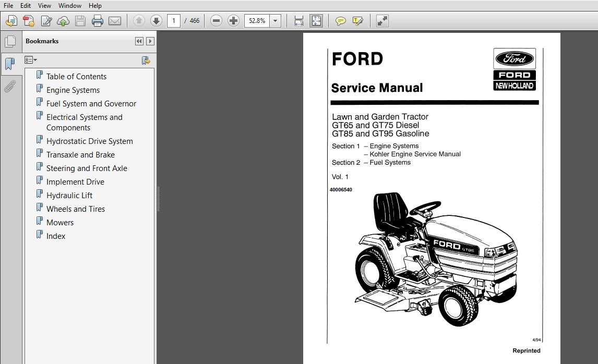This screenshot has height=364, width=598.
Task: Select the Mowers bookmark
Action: pos(60,223)
